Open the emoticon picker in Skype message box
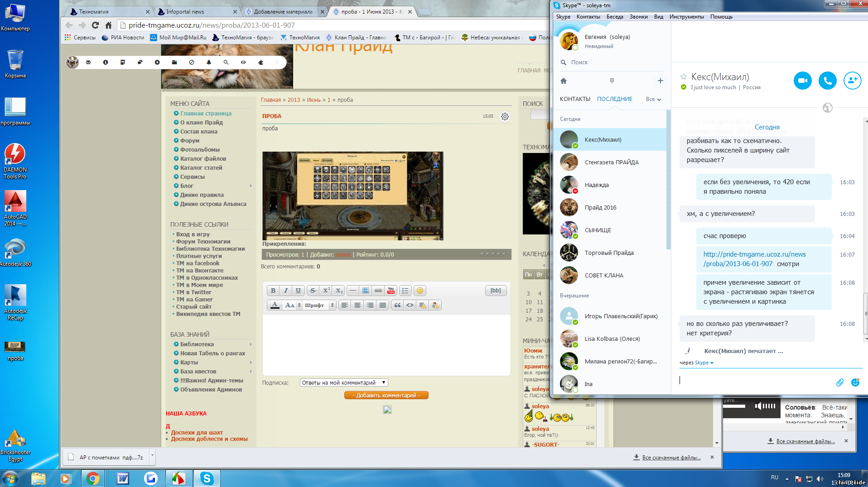This screenshot has height=487, width=868. point(855,382)
